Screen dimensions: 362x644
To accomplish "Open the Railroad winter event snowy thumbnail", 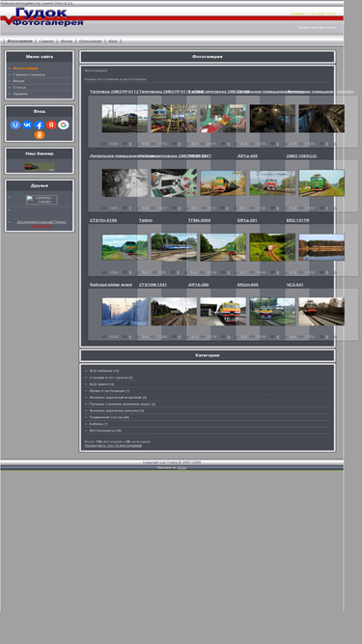I will (x=125, y=312).
